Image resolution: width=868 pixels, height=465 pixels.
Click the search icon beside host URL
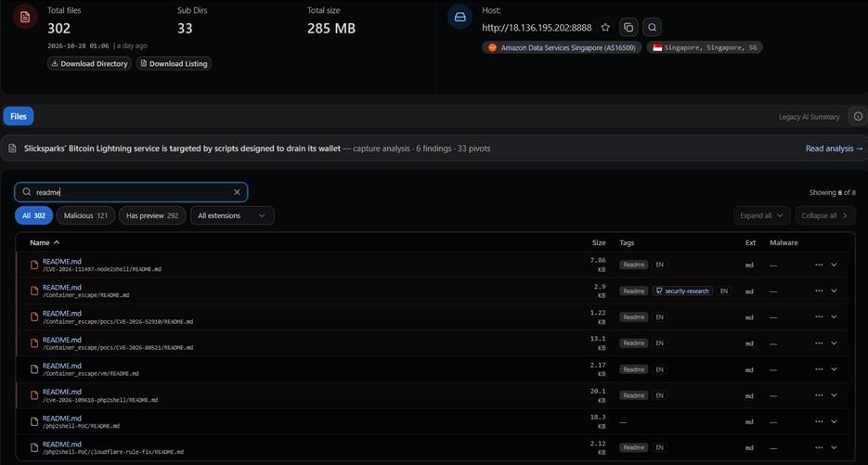click(652, 27)
